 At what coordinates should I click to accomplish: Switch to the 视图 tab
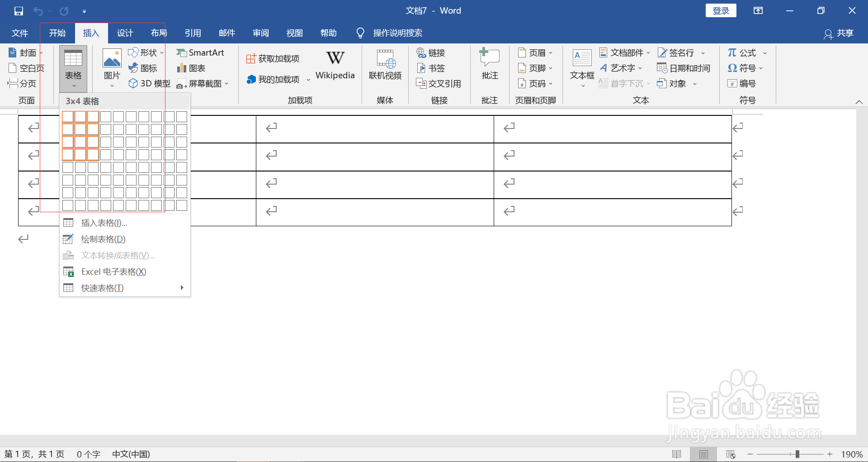click(x=295, y=33)
